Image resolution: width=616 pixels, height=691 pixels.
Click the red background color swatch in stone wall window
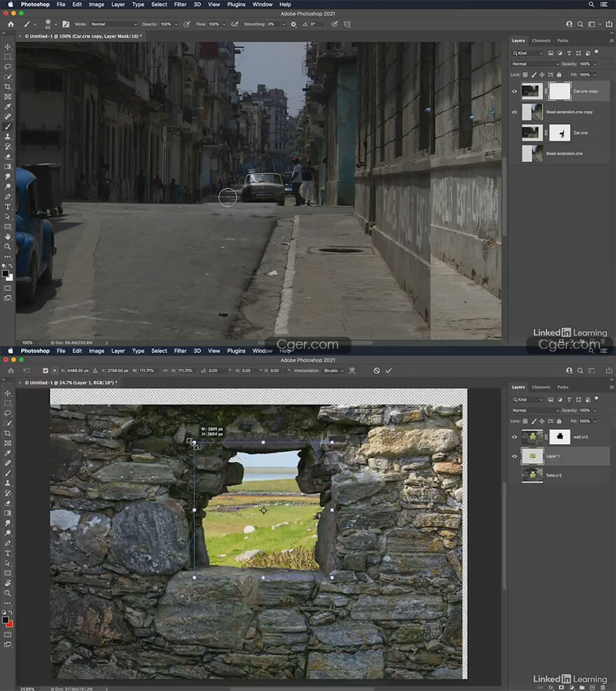click(10, 624)
